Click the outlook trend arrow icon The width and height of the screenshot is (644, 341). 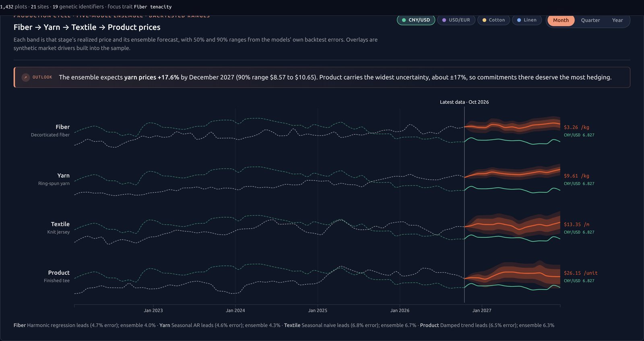point(25,77)
